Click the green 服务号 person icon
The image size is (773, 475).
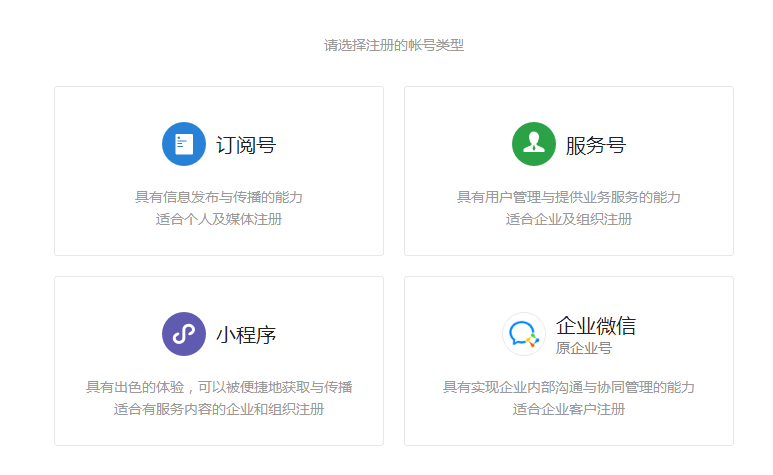[x=534, y=144]
